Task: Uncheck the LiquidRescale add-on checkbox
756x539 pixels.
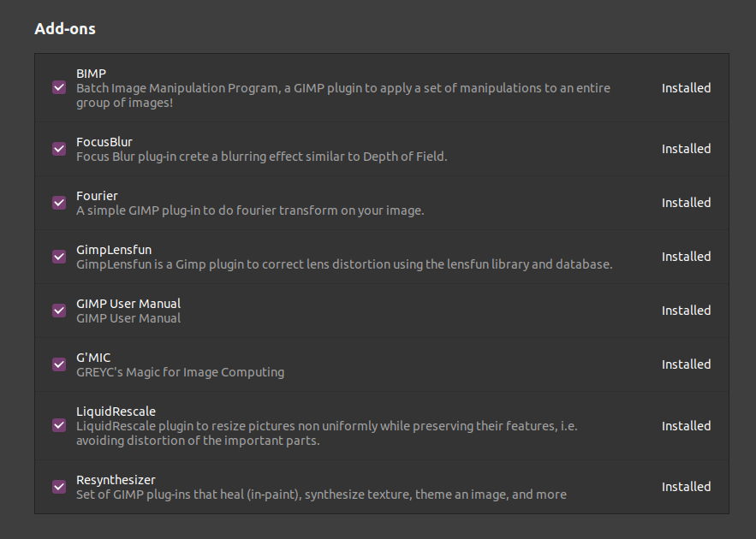Action: [59, 425]
